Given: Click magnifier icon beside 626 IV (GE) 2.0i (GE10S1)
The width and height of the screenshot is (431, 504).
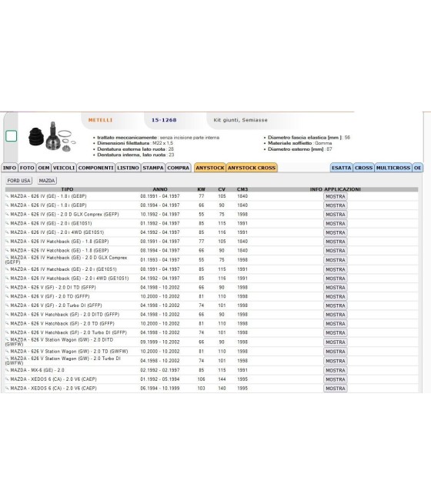Looking at the screenshot, I should click(7, 222).
